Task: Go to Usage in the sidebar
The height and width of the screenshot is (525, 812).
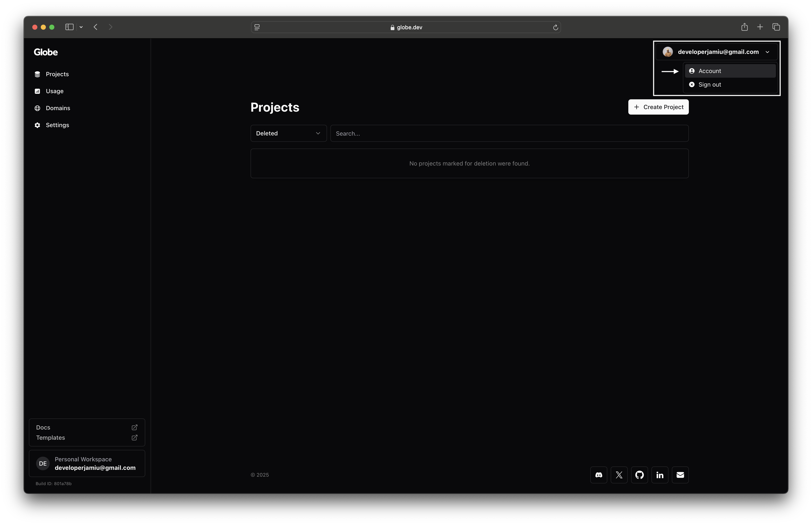Action: point(55,91)
